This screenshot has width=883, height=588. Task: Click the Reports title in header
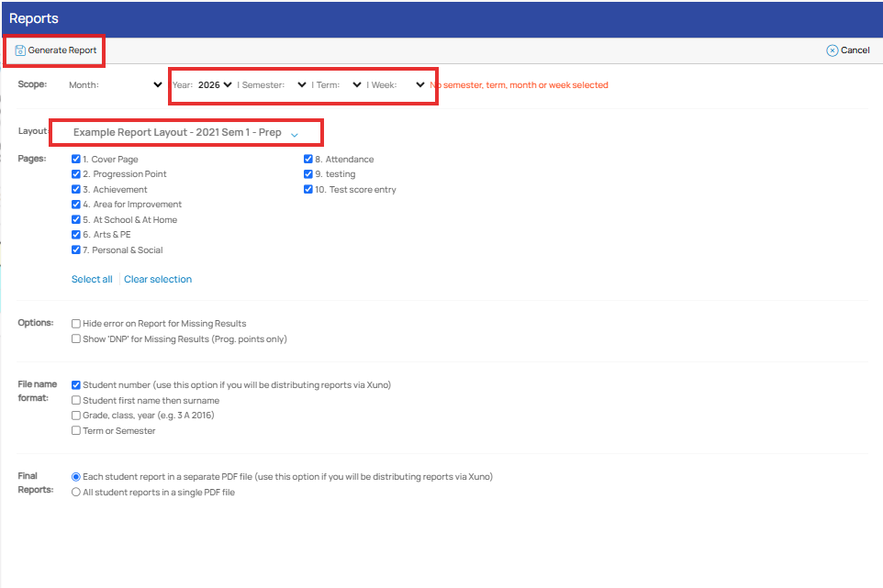point(34,18)
